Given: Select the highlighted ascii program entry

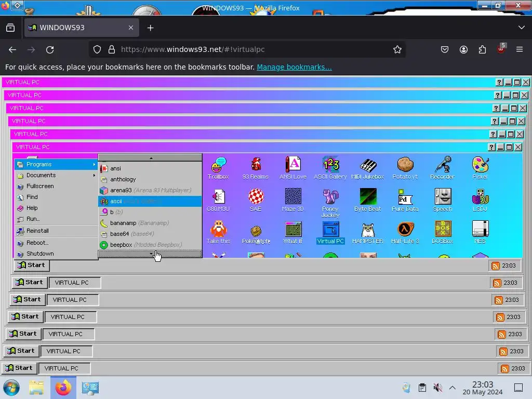Looking at the screenshot, I should 150,201.
